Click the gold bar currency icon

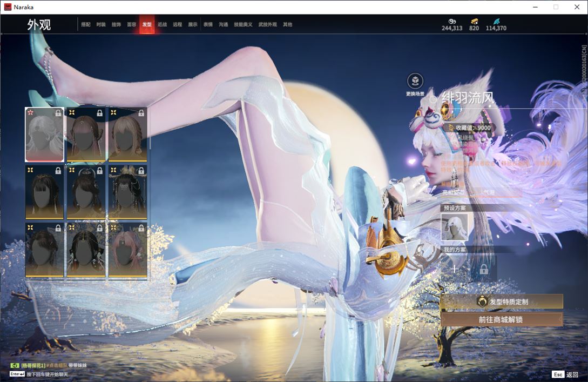[x=475, y=22]
